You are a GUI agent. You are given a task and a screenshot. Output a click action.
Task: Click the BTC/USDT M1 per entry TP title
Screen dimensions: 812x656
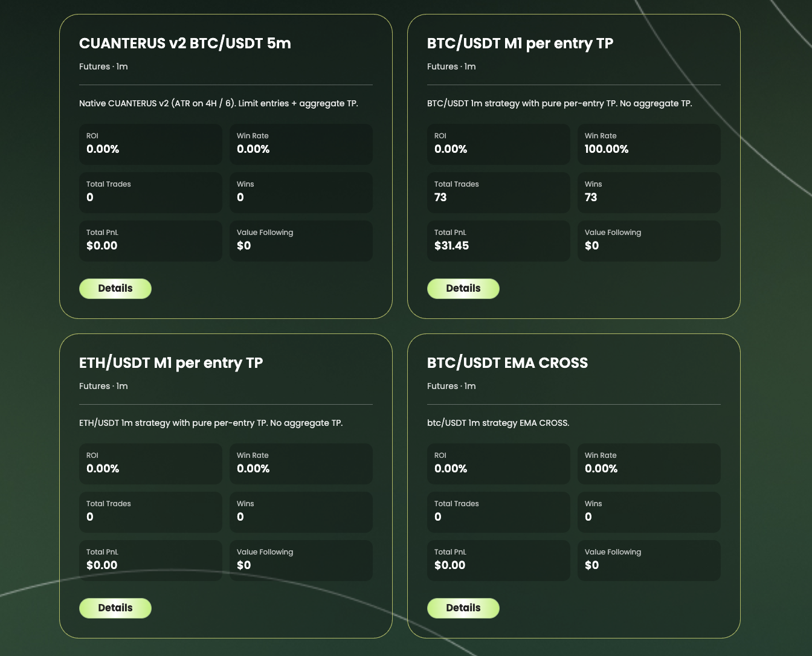(x=520, y=43)
